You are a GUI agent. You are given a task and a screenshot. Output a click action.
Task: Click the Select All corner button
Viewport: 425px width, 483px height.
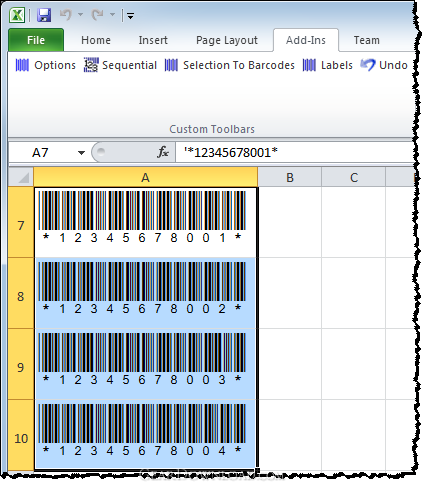[21, 177]
